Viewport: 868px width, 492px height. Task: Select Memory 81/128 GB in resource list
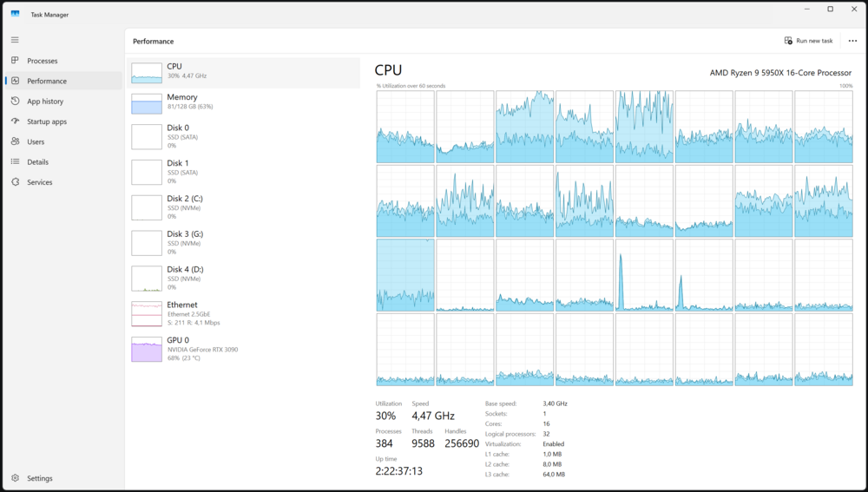pos(244,103)
